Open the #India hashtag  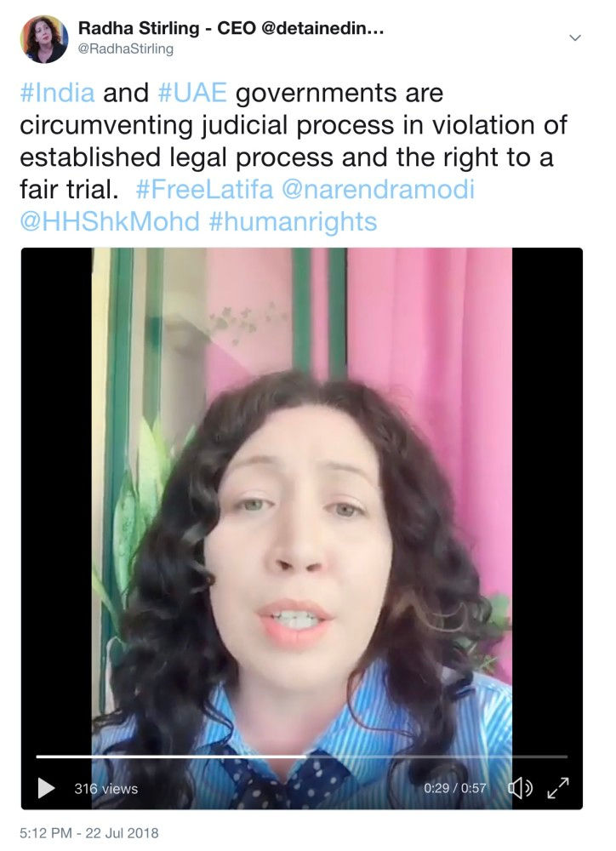click(x=57, y=93)
